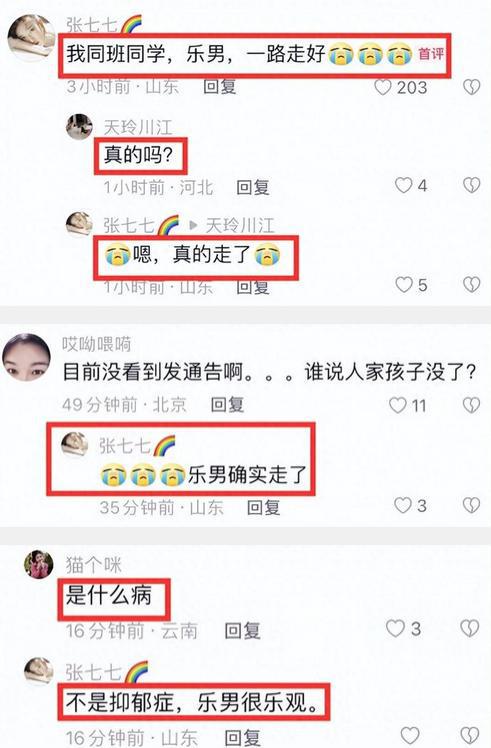This screenshot has width=491, height=748.
Task: Toggle dislike on 不是抑郁症 reply
Action: point(470,735)
